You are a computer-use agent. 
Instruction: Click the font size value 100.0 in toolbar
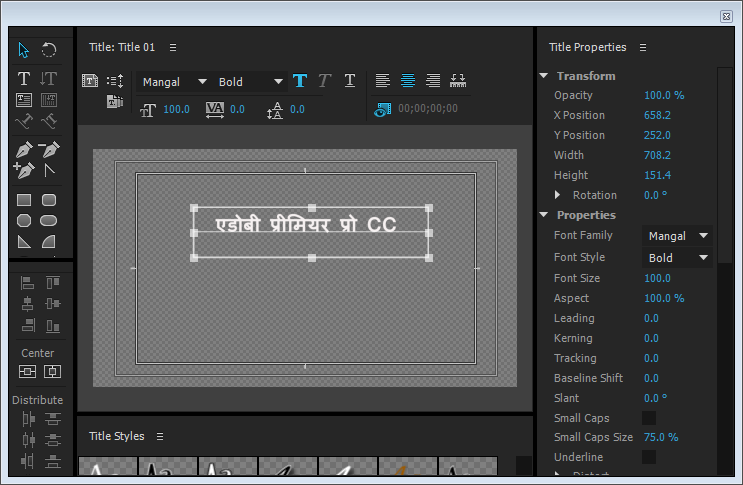(176, 109)
